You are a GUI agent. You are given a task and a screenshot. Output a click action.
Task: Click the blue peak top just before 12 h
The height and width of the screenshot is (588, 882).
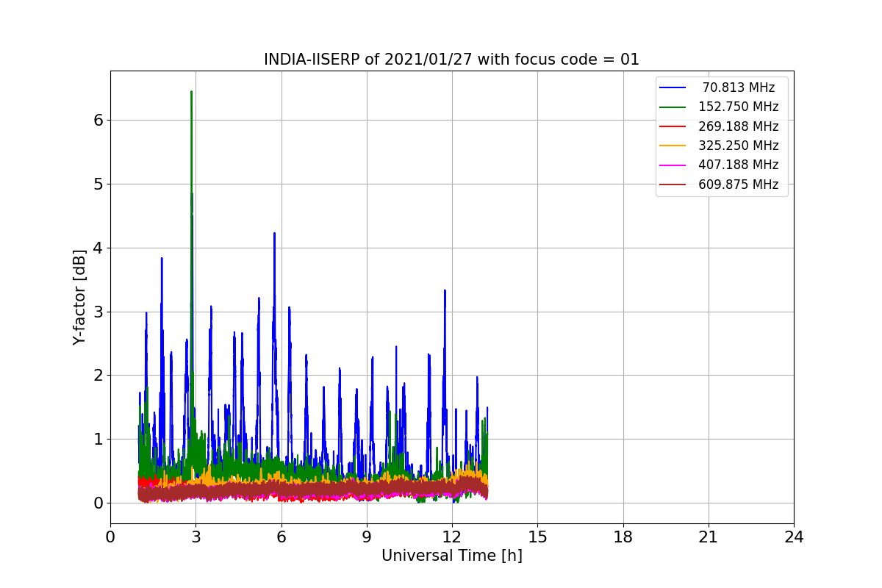(x=445, y=291)
